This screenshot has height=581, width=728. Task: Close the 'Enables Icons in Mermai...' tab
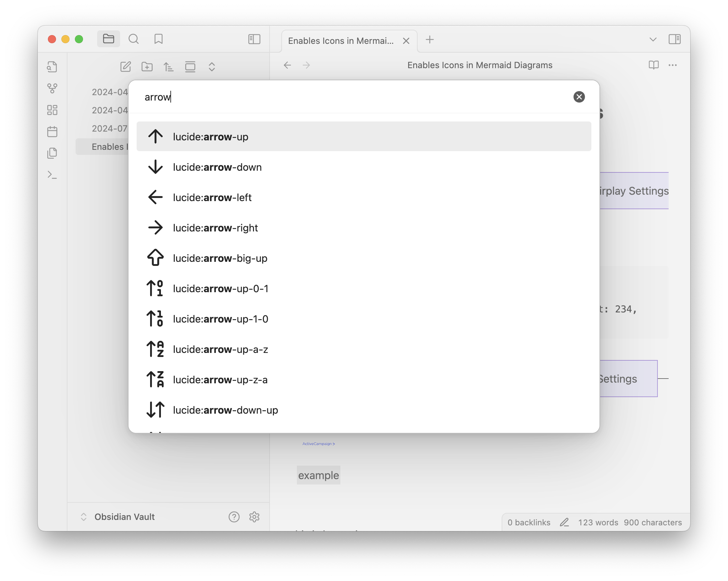pyautogui.click(x=406, y=41)
